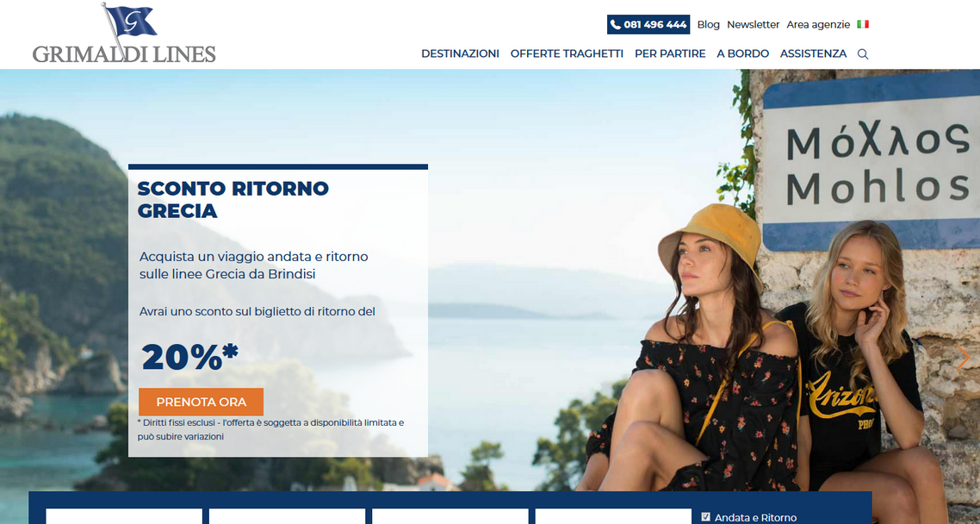Open the search magnifier icon

click(863, 53)
